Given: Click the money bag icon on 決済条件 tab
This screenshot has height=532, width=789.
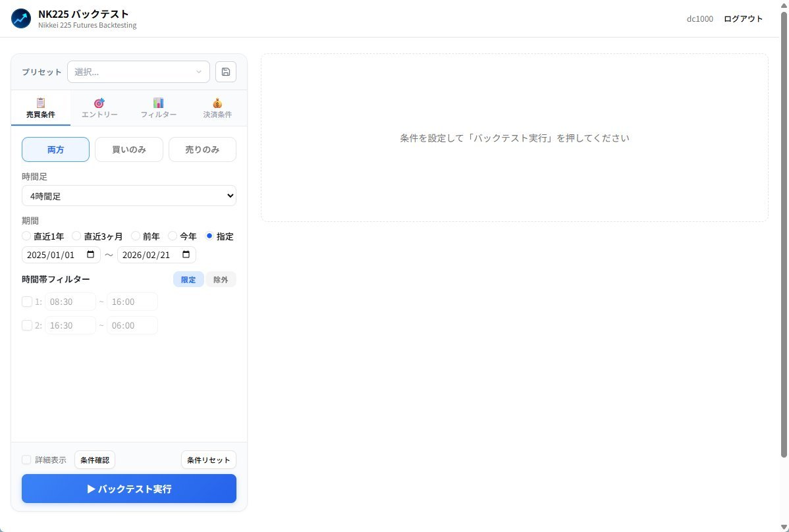Looking at the screenshot, I should [x=217, y=102].
